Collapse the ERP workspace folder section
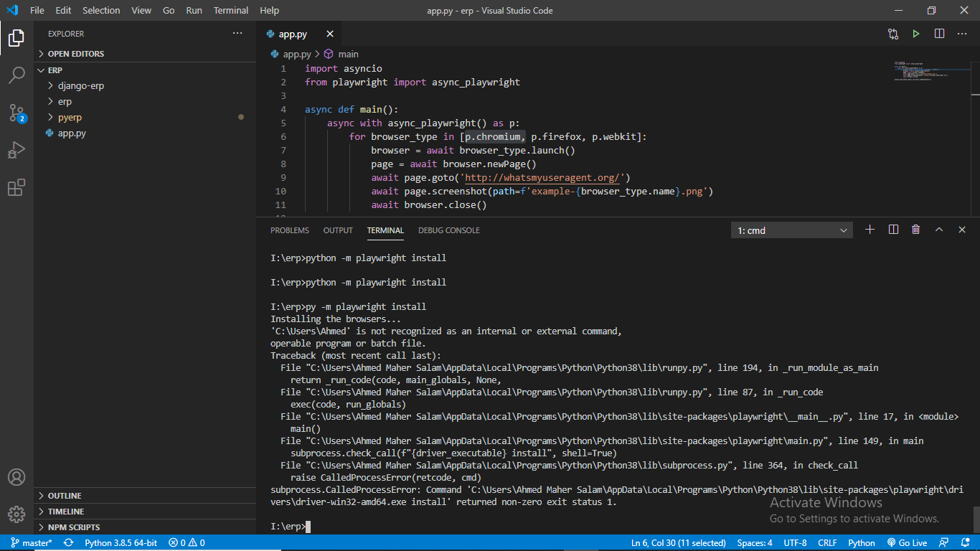The image size is (980, 551). 144,70
